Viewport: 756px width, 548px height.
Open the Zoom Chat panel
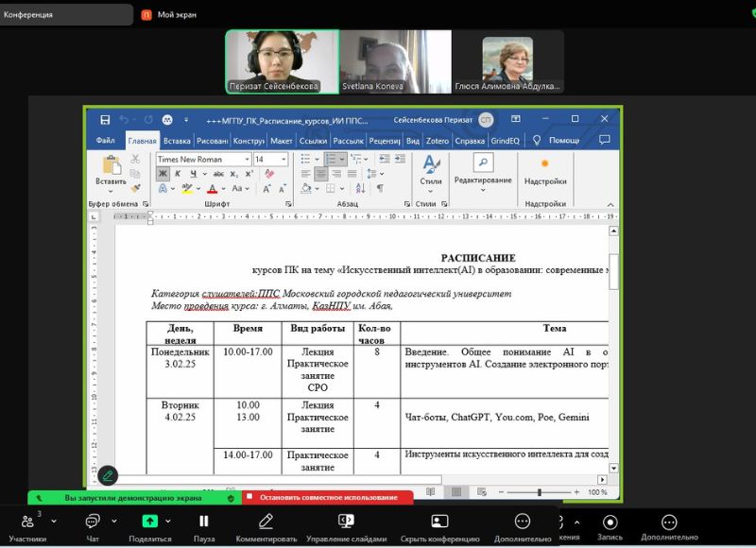[93, 524]
